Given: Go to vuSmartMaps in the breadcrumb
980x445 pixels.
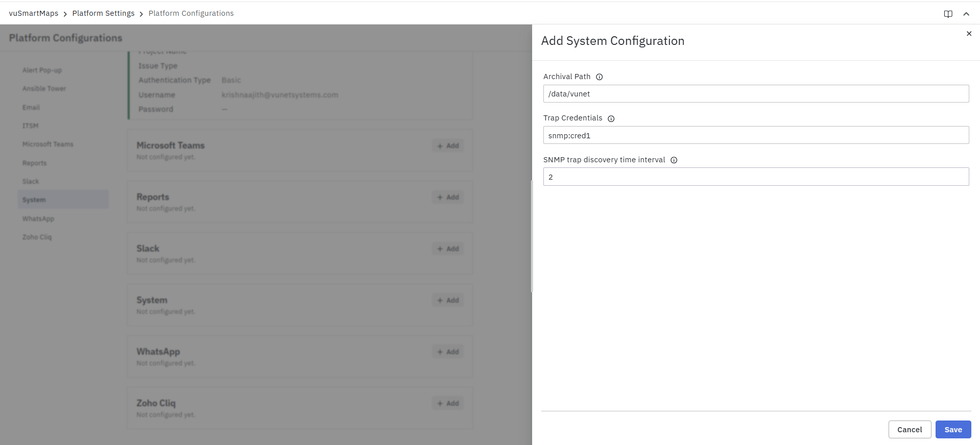Looking at the screenshot, I should coord(34,13).
